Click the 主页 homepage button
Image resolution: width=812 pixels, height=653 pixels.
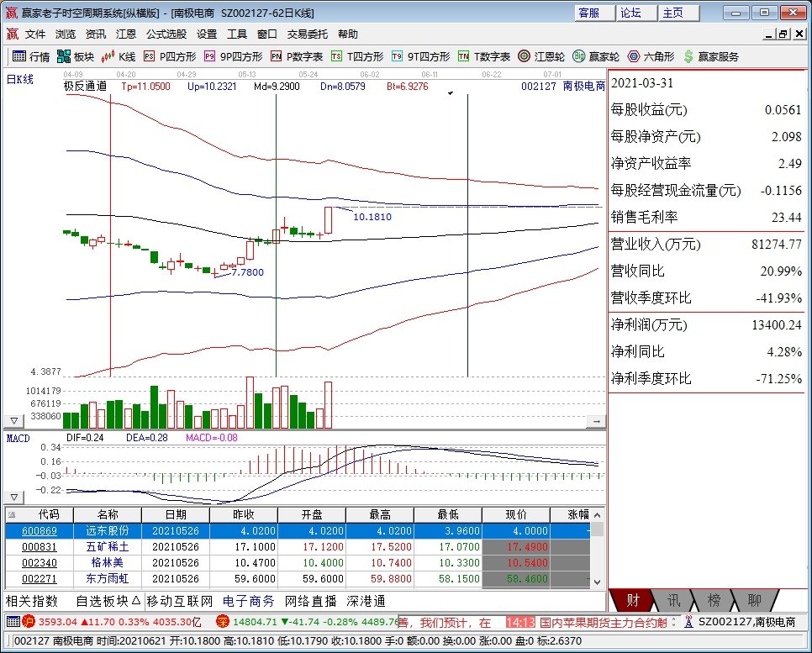(x=678, y=13)
